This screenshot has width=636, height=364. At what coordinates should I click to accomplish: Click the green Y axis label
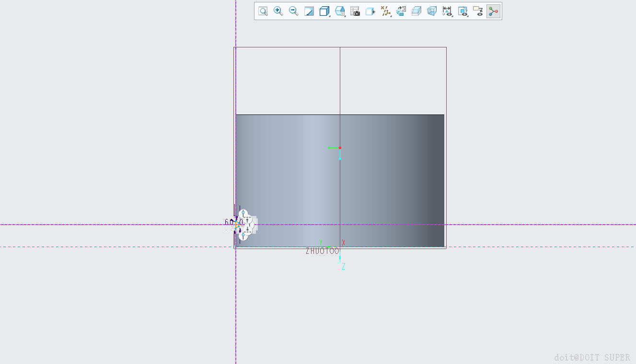[x=321, y=243]
